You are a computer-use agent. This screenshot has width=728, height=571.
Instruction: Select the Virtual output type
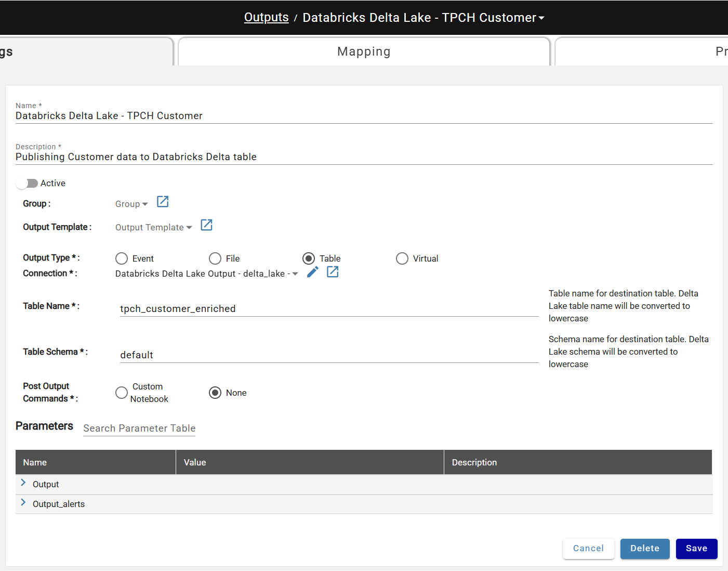click(x=402, y=258)
